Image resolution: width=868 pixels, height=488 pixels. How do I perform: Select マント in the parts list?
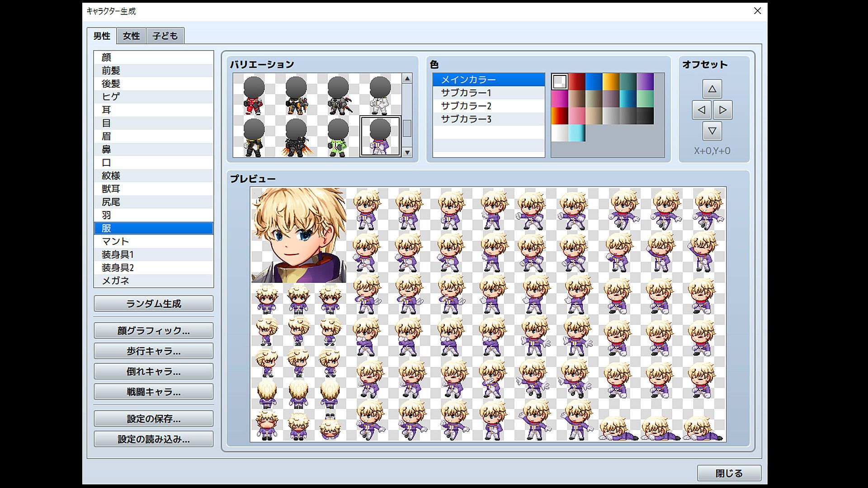click(115, 241)
